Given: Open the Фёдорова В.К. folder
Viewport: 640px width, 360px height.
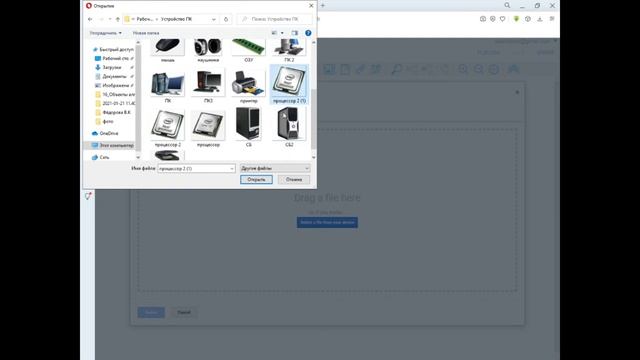Looking at the screenshot, I should pos(113,112).
